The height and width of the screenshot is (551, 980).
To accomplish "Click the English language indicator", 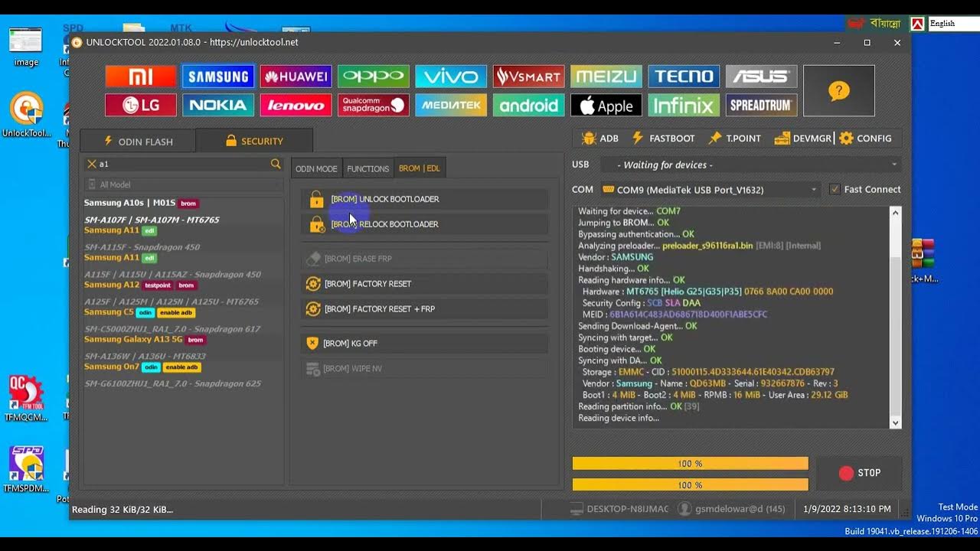I will pos(952,24).
